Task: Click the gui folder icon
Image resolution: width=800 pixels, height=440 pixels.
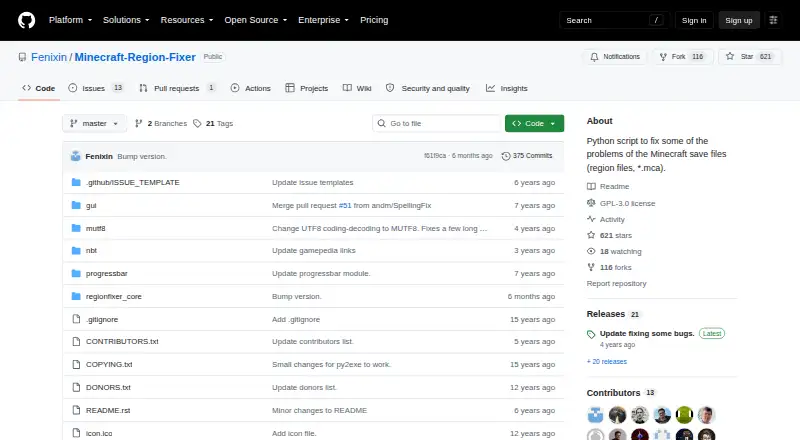Action: 76,205
